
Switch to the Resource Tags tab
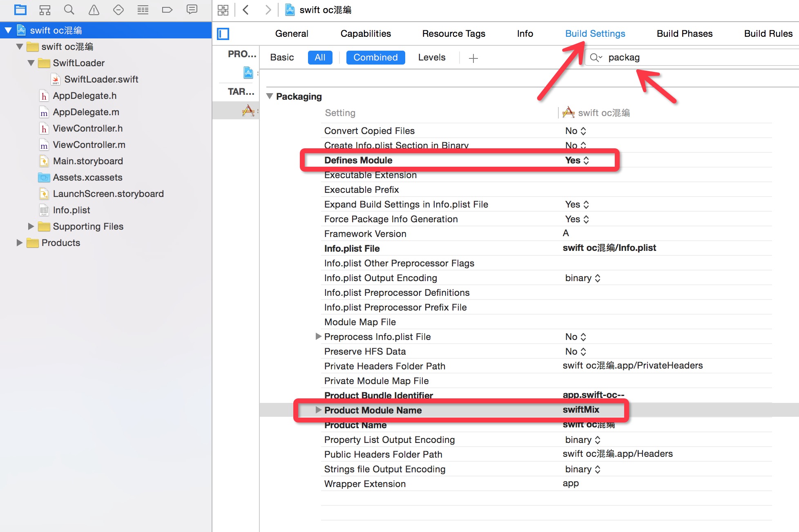tap(453, 34)
